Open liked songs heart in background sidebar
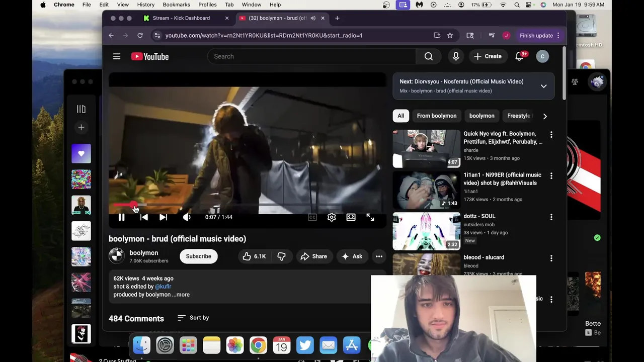 [x=81, y=153]
